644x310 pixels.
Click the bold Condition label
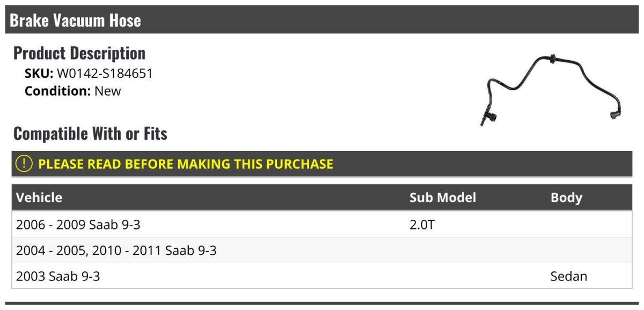(x=58, y=91)
